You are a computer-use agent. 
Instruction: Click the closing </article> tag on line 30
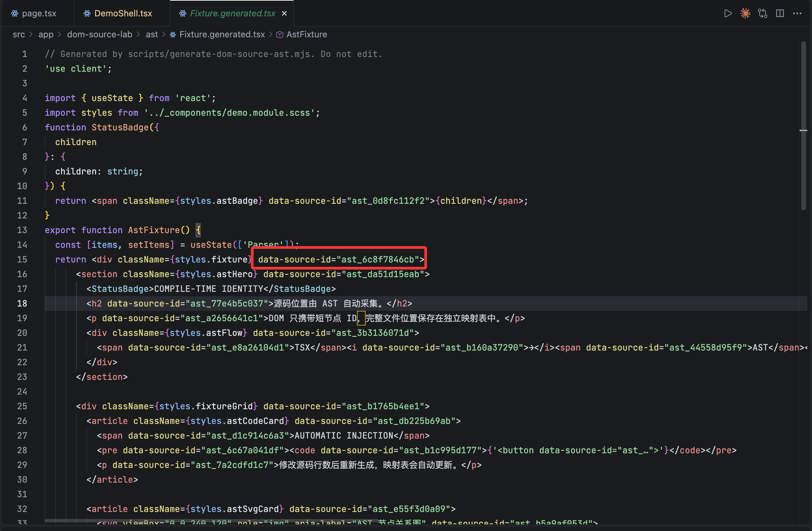coord(112,480)
